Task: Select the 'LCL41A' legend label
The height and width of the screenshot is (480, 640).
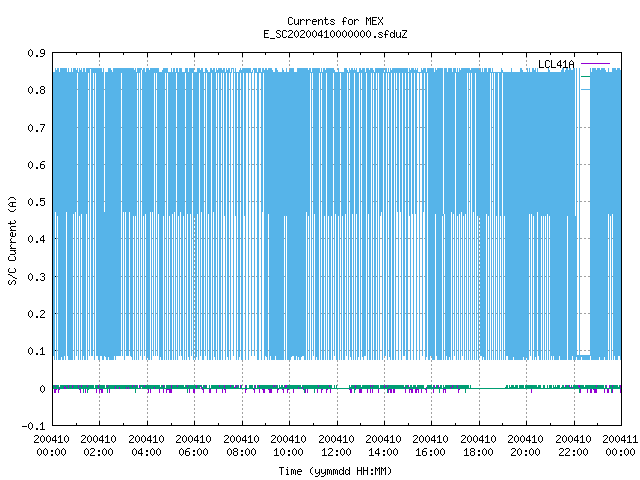Action: pyautogui.click(x=556, y=64)
